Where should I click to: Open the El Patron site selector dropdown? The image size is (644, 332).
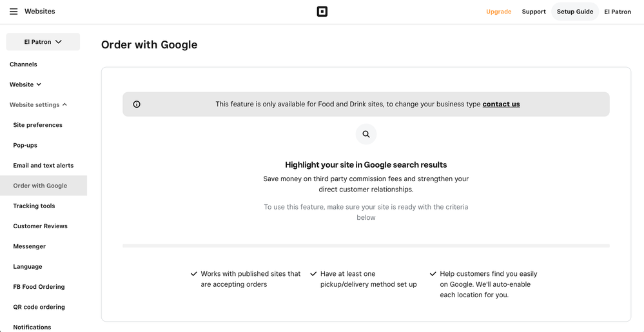coord(43,42)
